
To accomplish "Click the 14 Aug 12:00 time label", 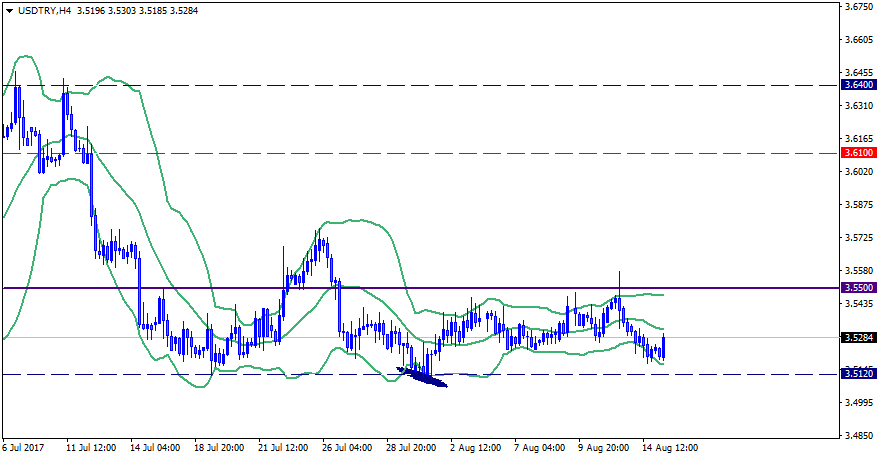I will pos(668,448).
